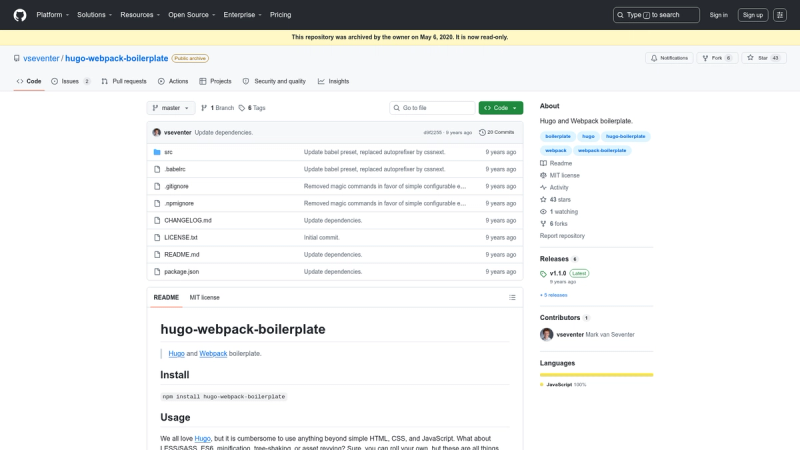Open the LICENSE.txt file

(181, 237)
